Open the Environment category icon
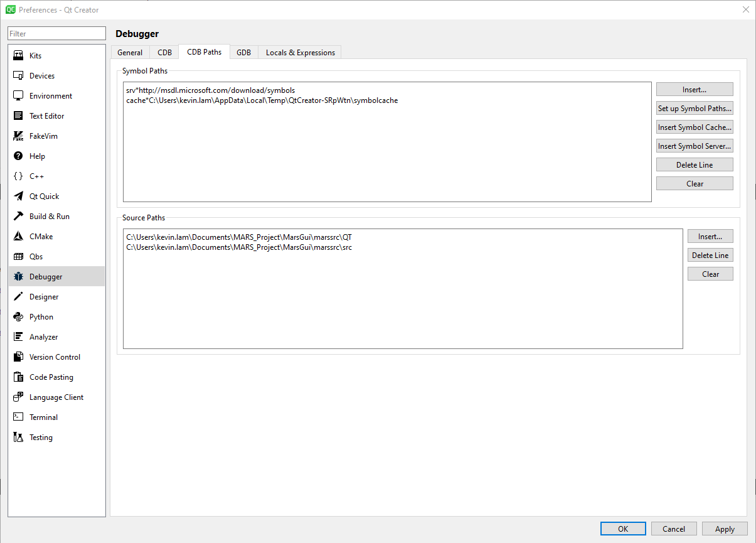Screen dimensions: 756x543 18,96
